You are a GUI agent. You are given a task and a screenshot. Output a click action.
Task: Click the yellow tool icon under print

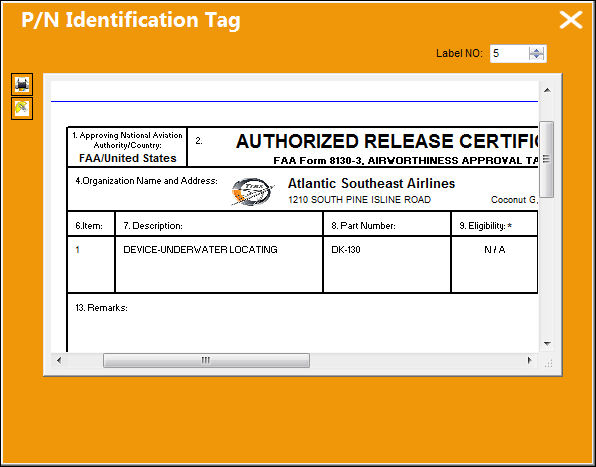22,109
